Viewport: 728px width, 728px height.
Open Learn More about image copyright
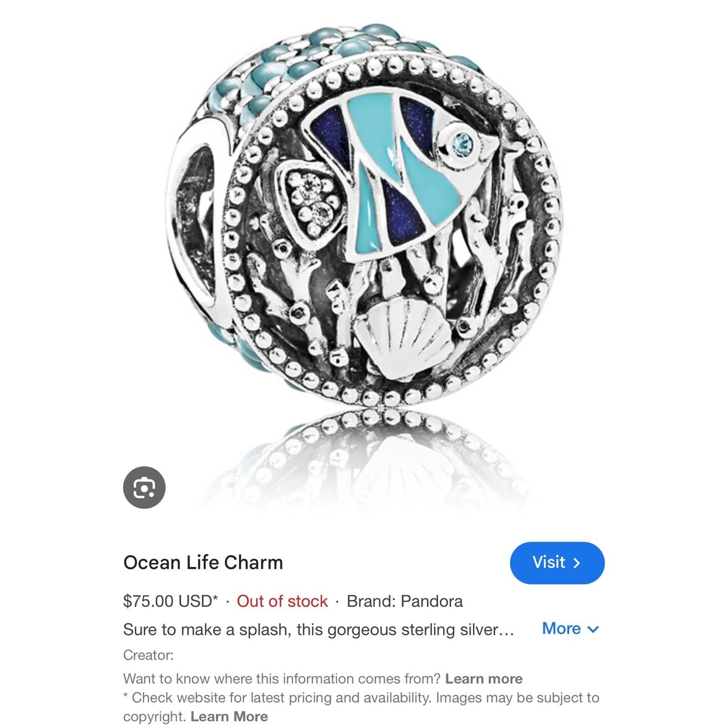click(229, 716)
